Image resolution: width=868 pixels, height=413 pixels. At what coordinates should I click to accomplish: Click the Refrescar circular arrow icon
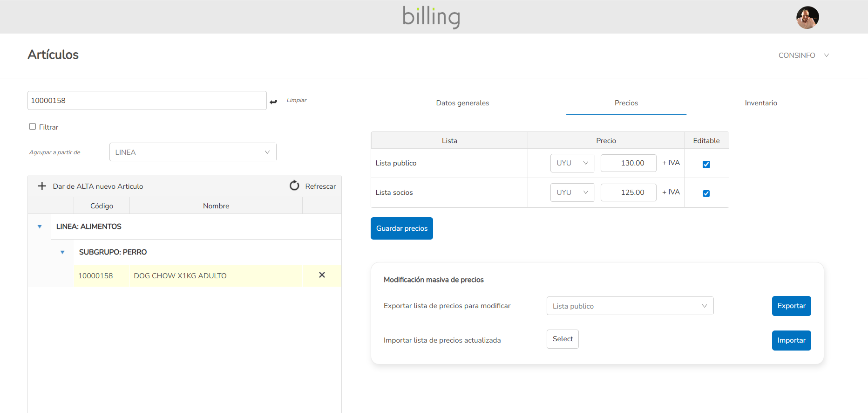(x=294, y=186)
